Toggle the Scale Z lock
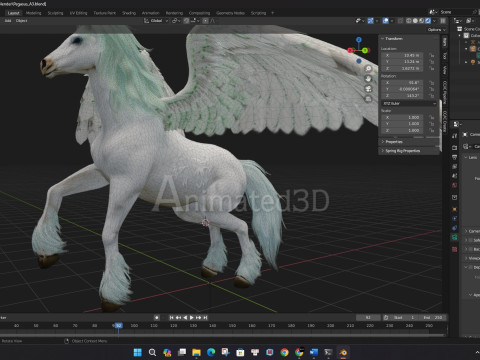Viewport: 480px width, 360px height. click(x=432, y=130)
